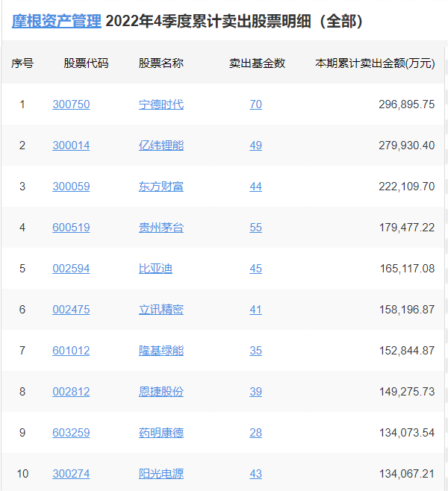Open stock code 600519 link
Viewport: 448px width, 491px height.
[x=71, y=228]
